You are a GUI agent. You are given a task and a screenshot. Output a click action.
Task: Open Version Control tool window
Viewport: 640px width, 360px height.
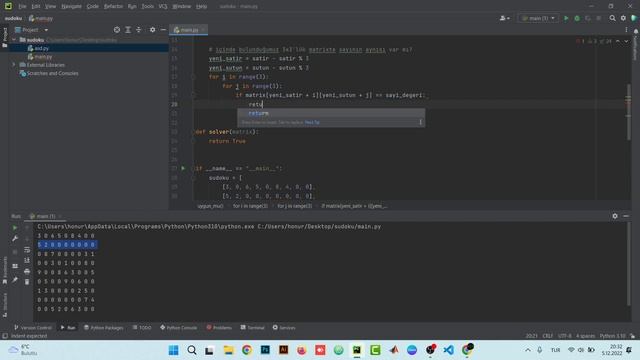tap(33, 327)
